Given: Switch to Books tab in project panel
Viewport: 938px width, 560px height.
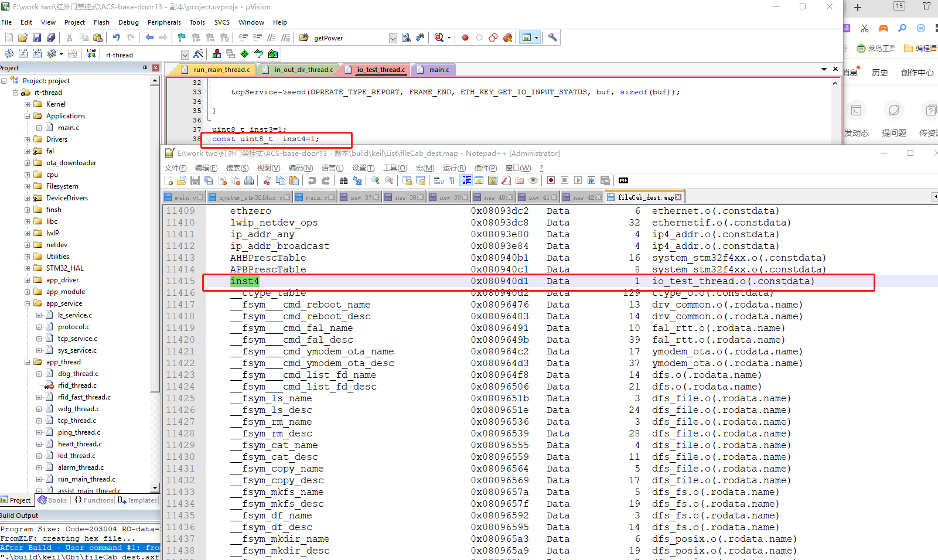Looking at the screenshot, I should pyautogui.click(x=53, y=500).
